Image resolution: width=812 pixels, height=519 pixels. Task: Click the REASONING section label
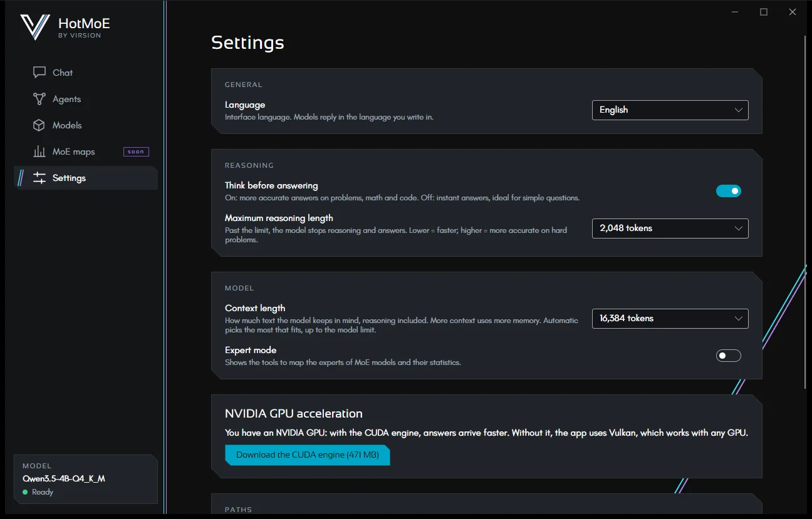(249, 165)
